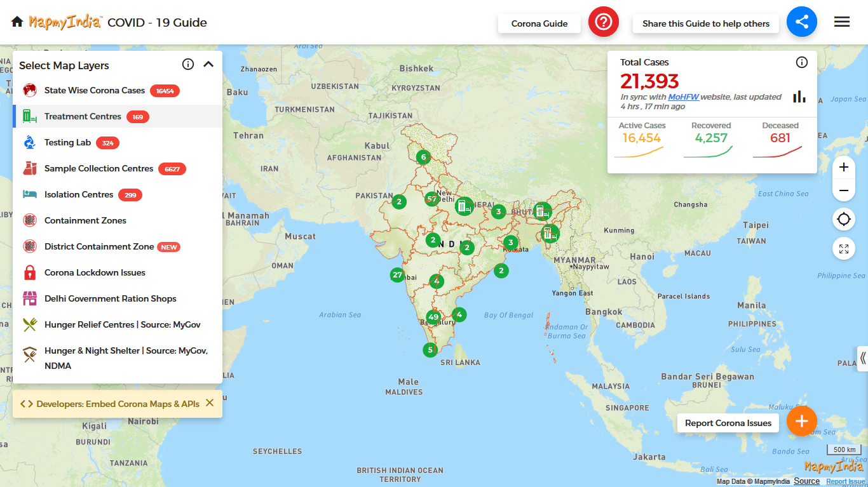Expand the side drawer double-chevron handle
The width and height of the screenshot is (868, 487).
pyautogui.click(x=862, y=359)
